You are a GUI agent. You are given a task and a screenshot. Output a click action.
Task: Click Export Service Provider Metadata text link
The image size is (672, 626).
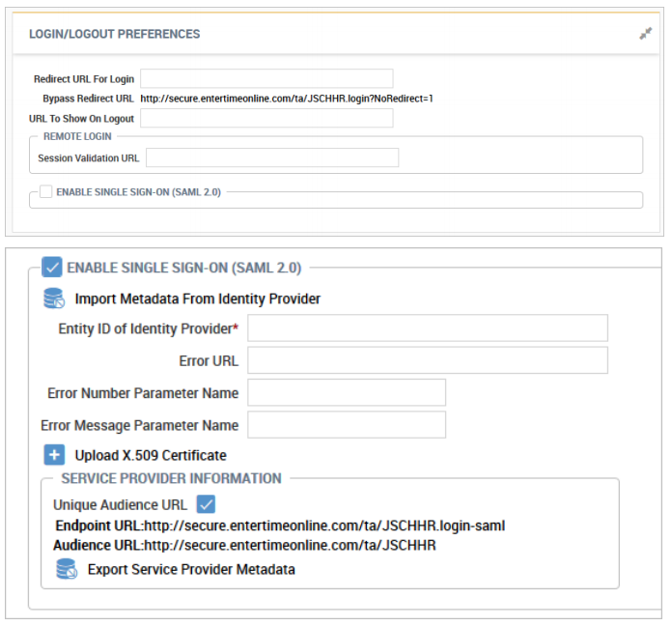[191, 569]
